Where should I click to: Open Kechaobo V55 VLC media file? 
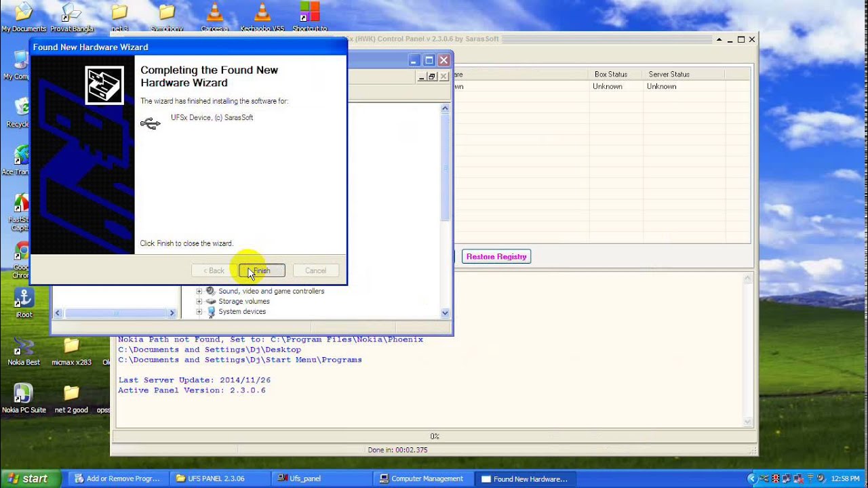click(262, 17)
